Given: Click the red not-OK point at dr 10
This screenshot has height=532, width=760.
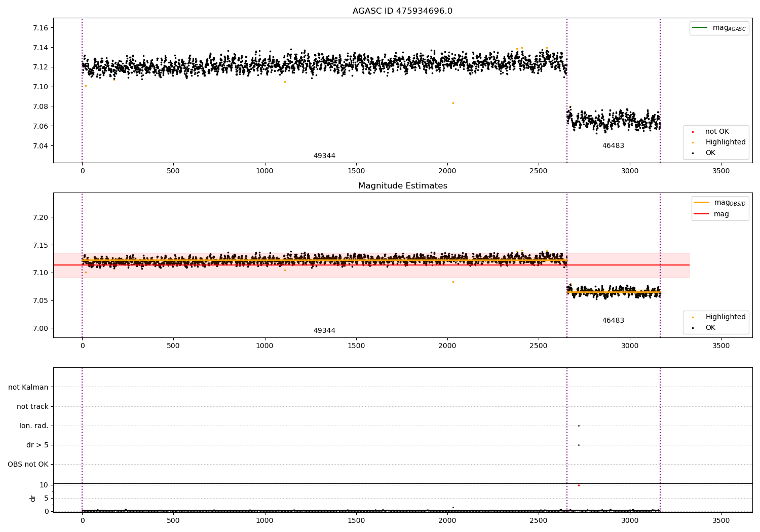Looking at the screenshot, I should (x=579, y=485).
